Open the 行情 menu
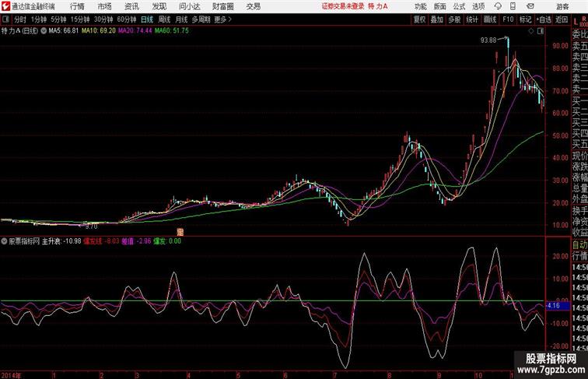The width and height of the screenshot is (588, 379). (77, 6)
